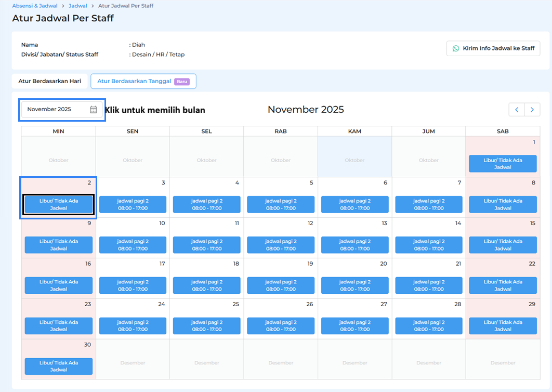This screenshot has height=392, width=552.
Task: Open Libur schedule on Saturday November 1
Action: (503, 164)
